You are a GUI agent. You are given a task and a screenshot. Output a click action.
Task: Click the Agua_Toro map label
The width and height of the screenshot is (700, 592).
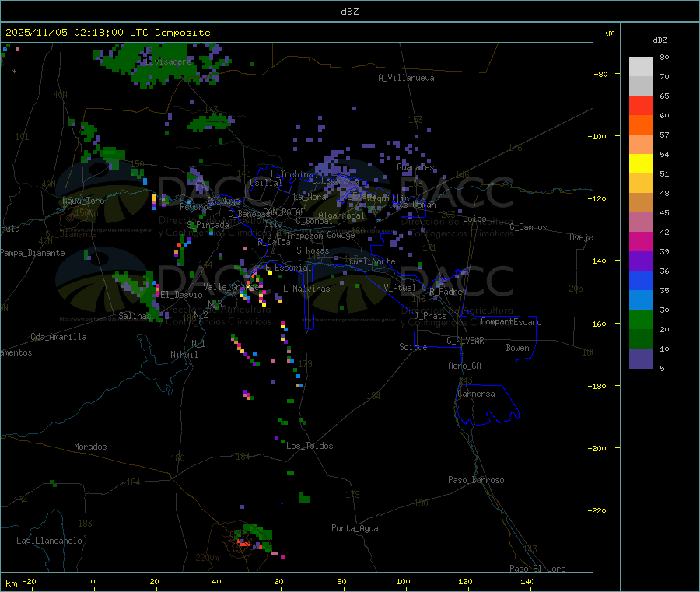pyautogui.click(x=83, y=201)
